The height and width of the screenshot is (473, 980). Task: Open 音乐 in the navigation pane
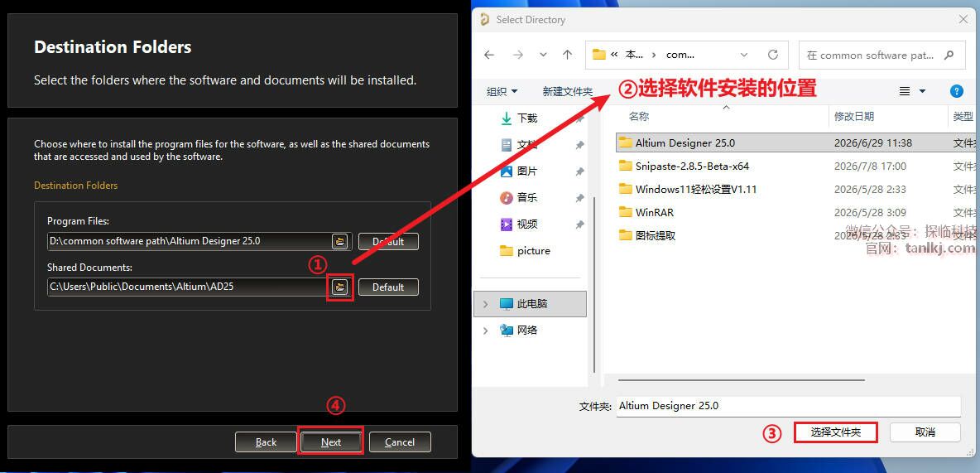527,198
